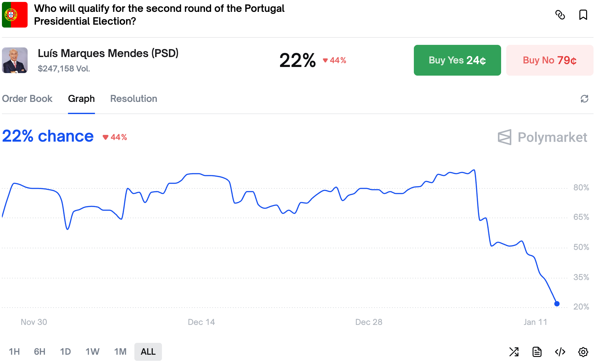
Task: Select the 1M time range
Action: tap(120, 352)
